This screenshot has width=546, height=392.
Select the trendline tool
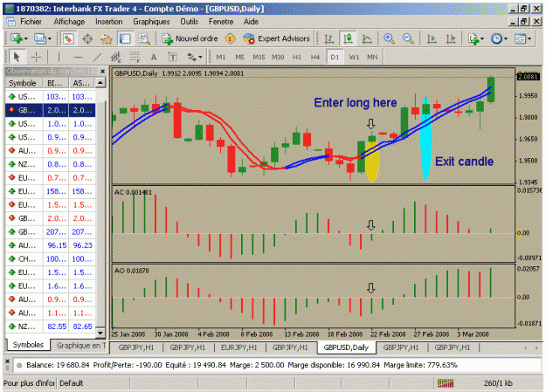click(98, 57)
